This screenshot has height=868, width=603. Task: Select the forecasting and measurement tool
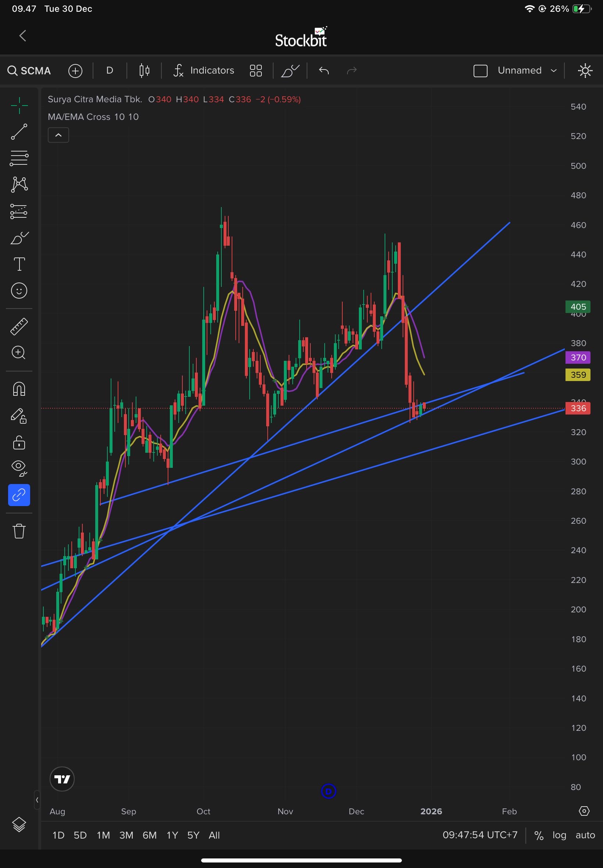pyautogui.click(x=19, y=211)
